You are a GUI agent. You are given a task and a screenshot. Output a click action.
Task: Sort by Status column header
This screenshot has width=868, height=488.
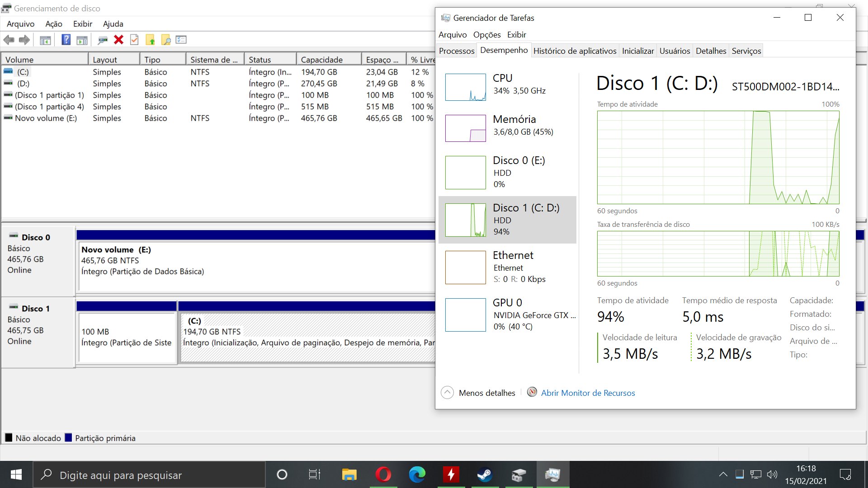[x=270, y=60]
